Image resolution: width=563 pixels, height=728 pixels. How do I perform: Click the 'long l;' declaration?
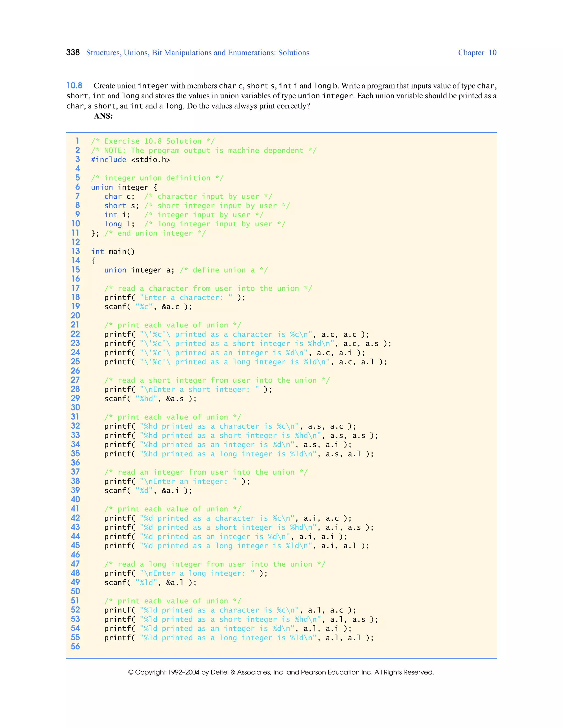tap(119, 224)
